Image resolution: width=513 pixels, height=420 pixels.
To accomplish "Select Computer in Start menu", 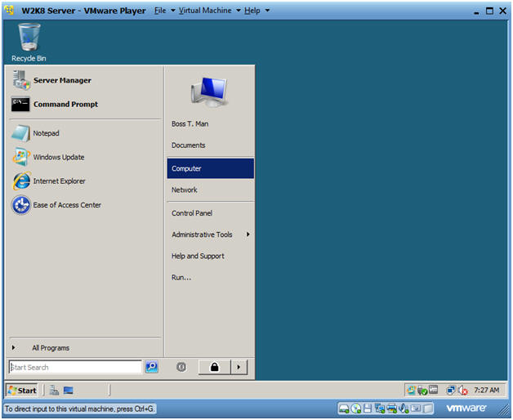I will point(210,168).
